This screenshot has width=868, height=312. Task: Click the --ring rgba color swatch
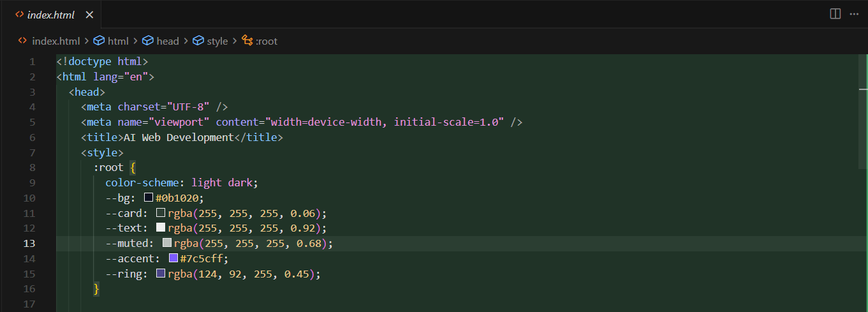[x=161, y=274]
